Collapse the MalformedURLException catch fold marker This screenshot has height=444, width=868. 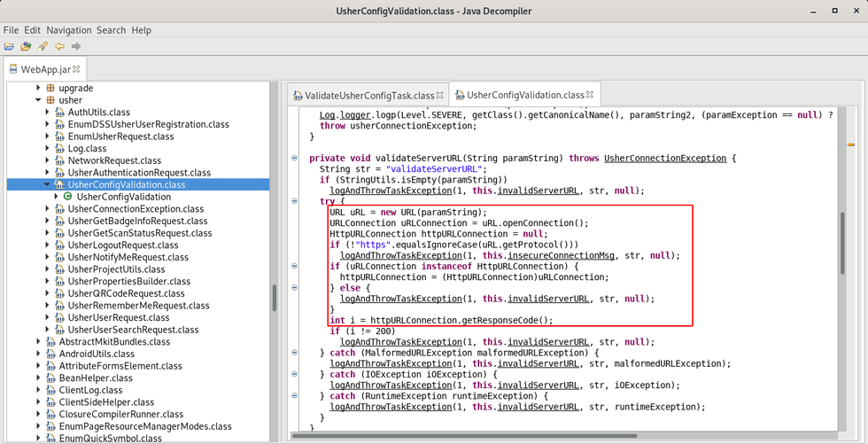click(294, 353)
